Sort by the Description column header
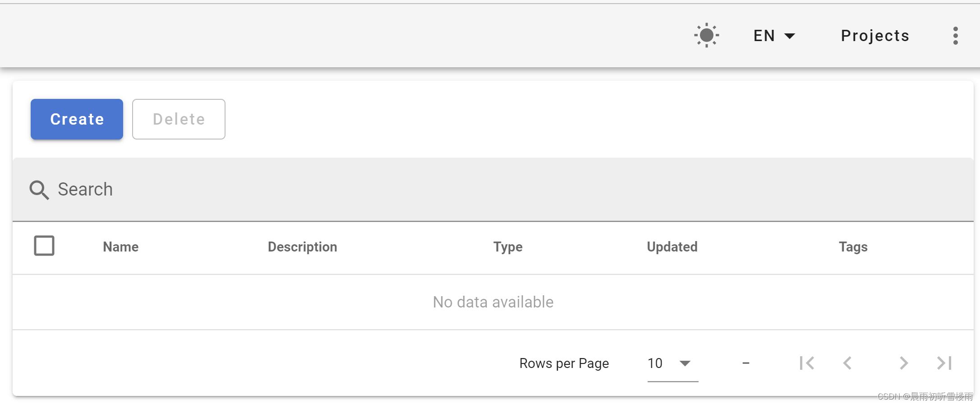This screenshot has width=980, height=405. pyautogui.click(x=302, y=247)
